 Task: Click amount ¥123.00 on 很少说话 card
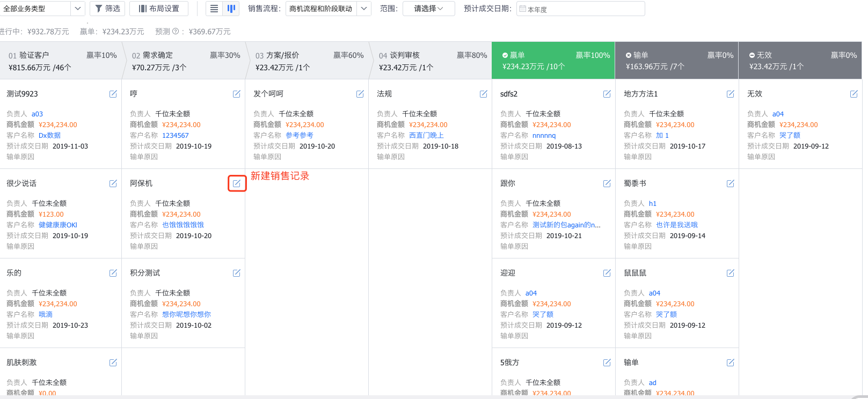pos(51,215)
